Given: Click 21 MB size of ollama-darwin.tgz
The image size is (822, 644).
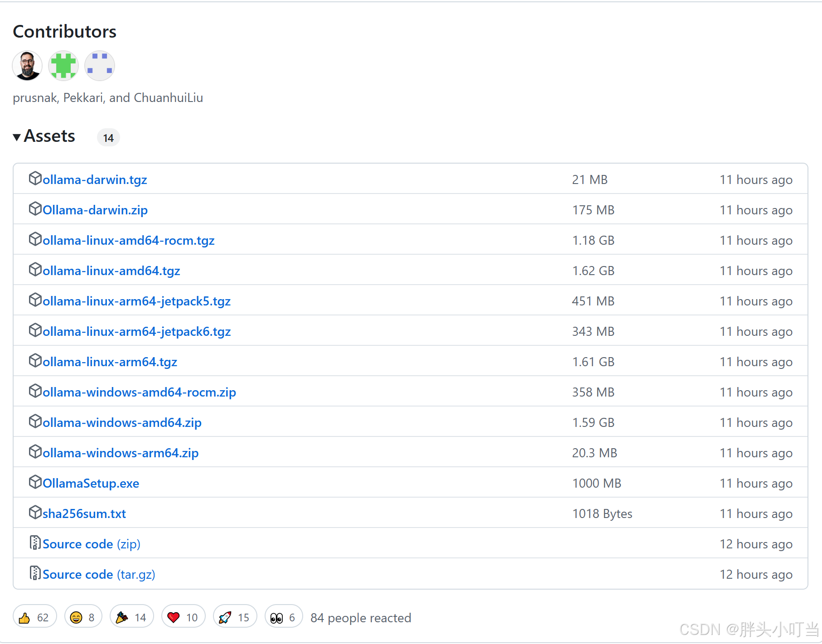Looking at the screenshot, I should (x=590, y=179).
